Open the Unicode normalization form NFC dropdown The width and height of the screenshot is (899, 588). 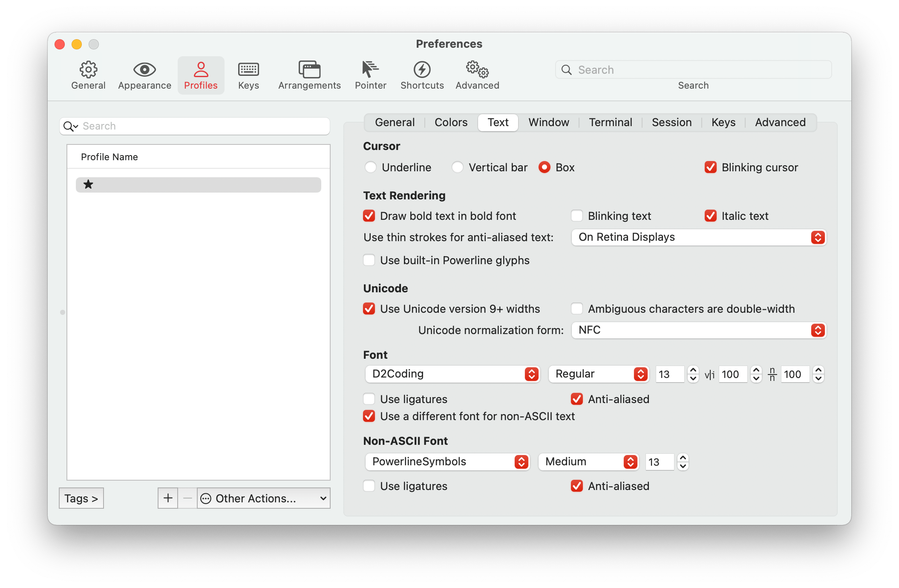(698, 330)
